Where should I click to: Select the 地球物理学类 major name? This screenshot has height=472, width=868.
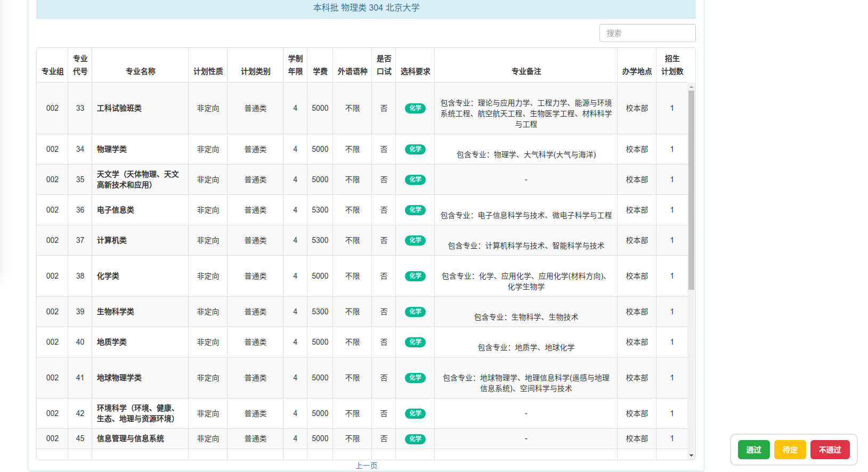[119, 378]
